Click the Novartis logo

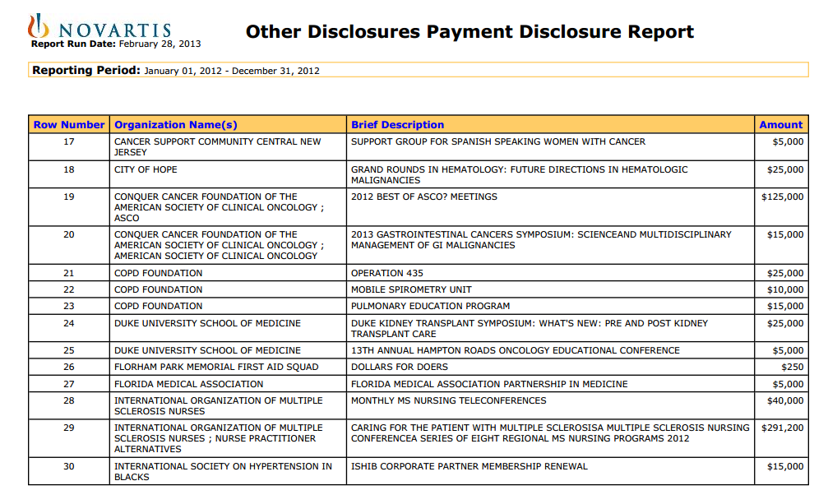pyautogui.click(x=99, y=26)
